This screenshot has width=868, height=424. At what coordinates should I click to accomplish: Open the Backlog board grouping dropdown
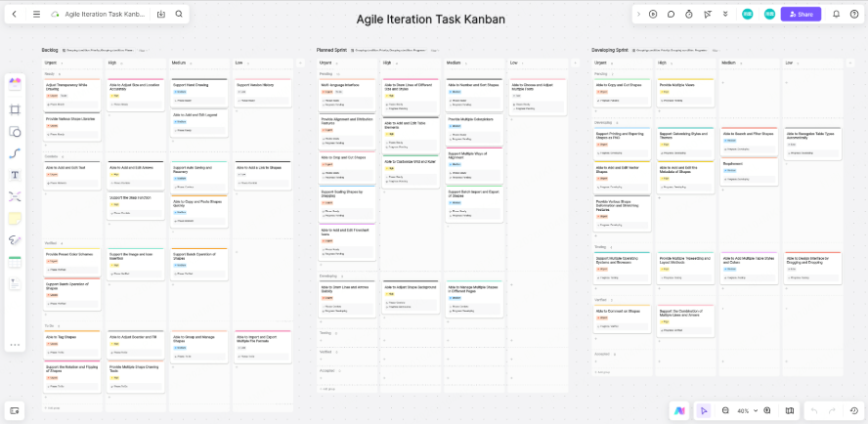[x=98, y=50]
